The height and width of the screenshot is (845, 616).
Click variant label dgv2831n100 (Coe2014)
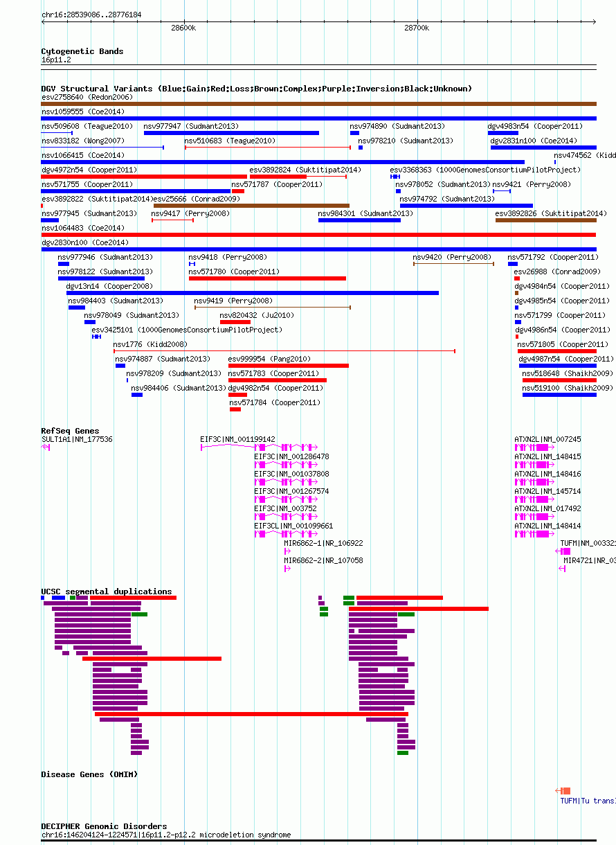pos(534,141)
